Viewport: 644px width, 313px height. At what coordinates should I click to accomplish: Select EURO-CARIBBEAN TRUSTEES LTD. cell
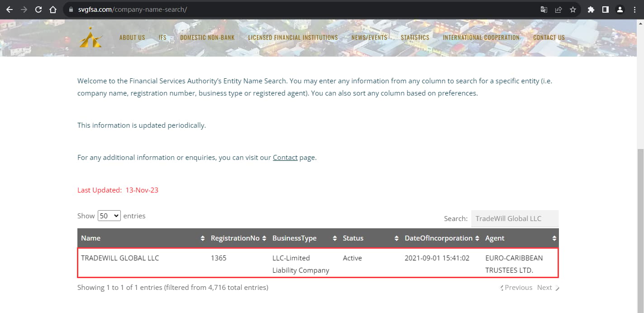coord(514,264)
